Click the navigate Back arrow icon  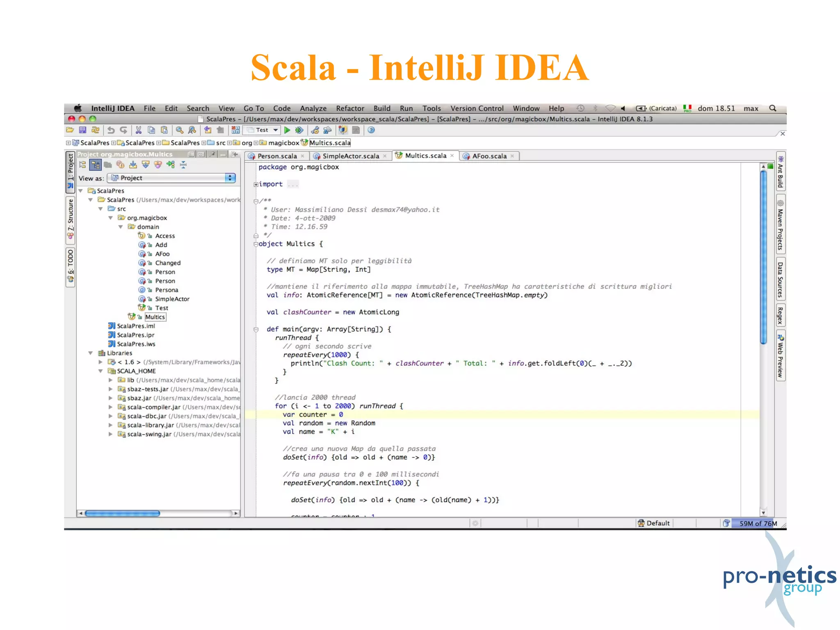[x=208, y=130]
